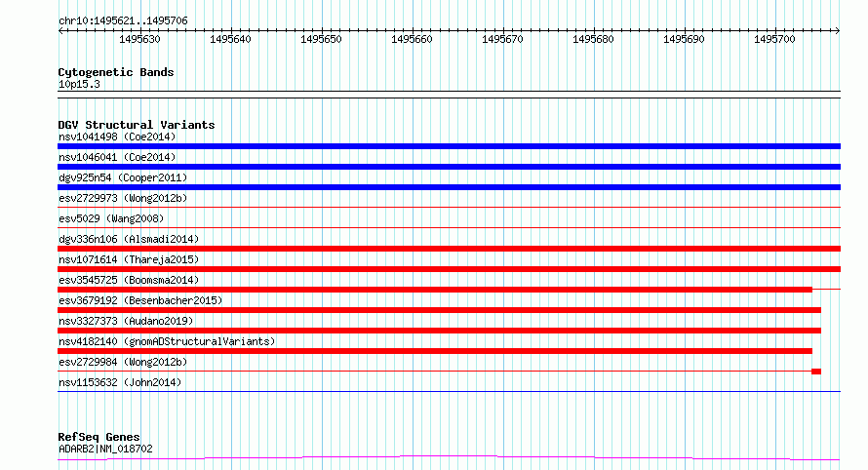Viewport: 868px width, 470px height.
Task: Select the Cytogenetic Bands track title
Action: point(116,72)
